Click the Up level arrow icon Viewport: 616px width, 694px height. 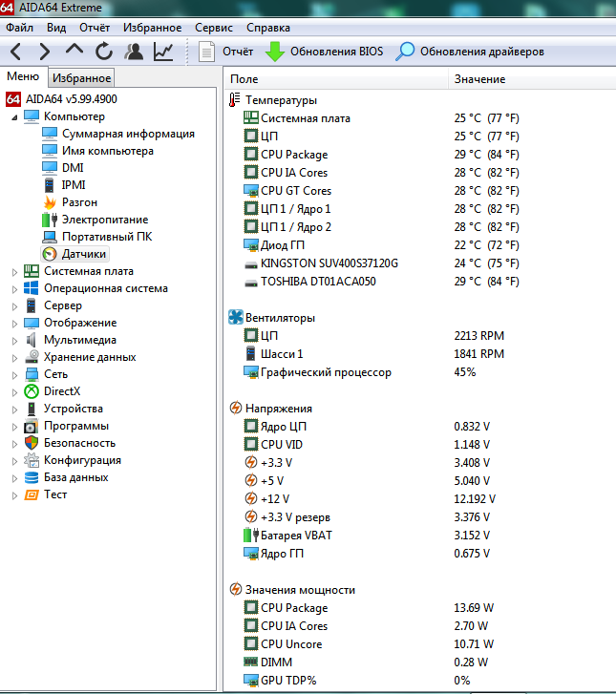coord(74,51)
